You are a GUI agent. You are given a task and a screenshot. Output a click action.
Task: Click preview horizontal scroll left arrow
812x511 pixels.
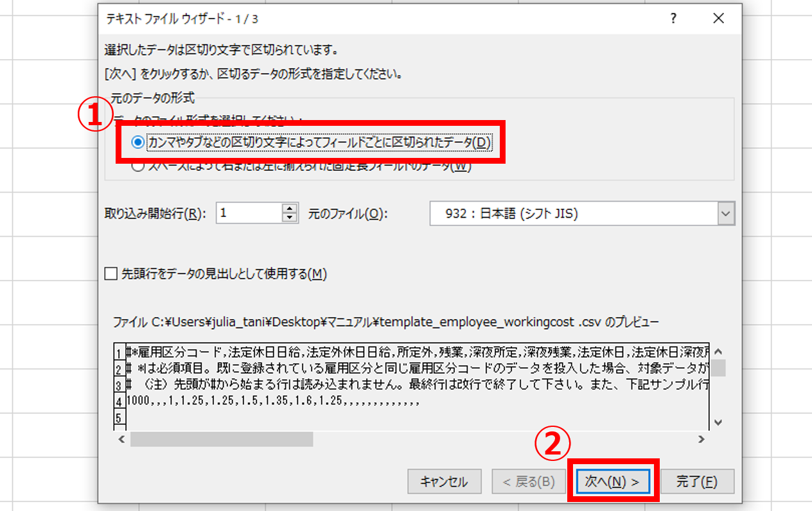121,439
